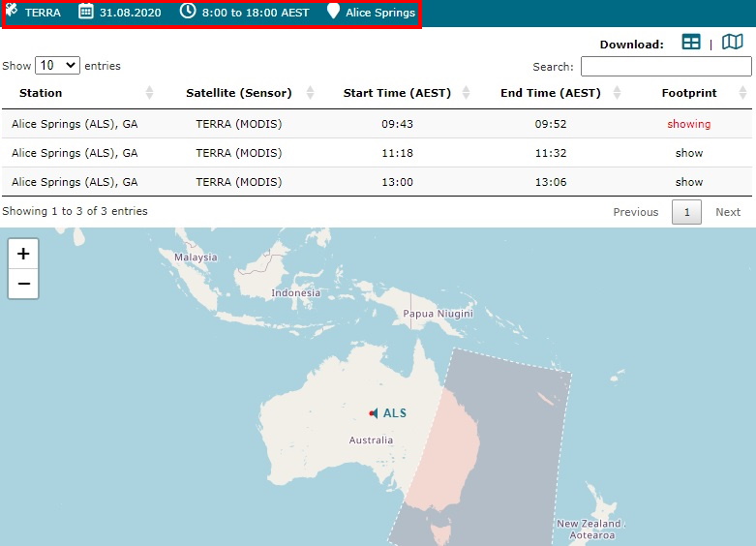Zoom out on the map
Viewport: 756px width, 546px height.
tap(23, 284)
